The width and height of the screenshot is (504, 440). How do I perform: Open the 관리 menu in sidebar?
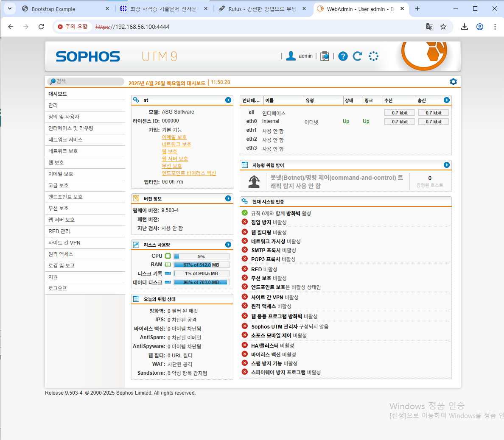point(85,106)
